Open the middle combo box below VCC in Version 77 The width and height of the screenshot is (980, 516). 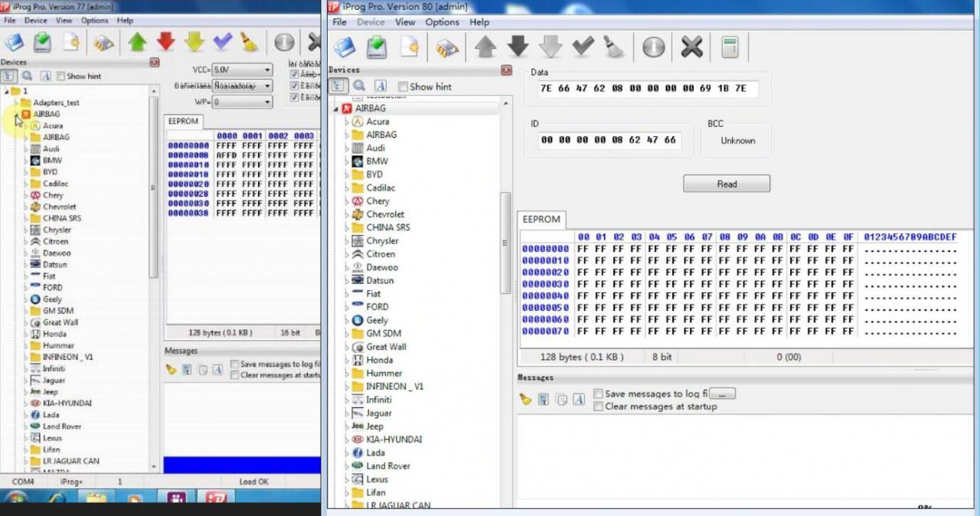(242, 86)
